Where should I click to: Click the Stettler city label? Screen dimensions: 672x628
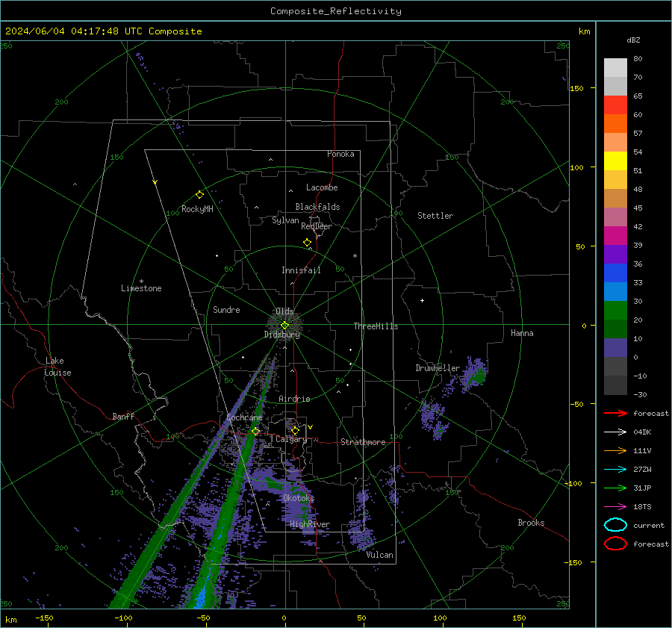coord(435,216)
